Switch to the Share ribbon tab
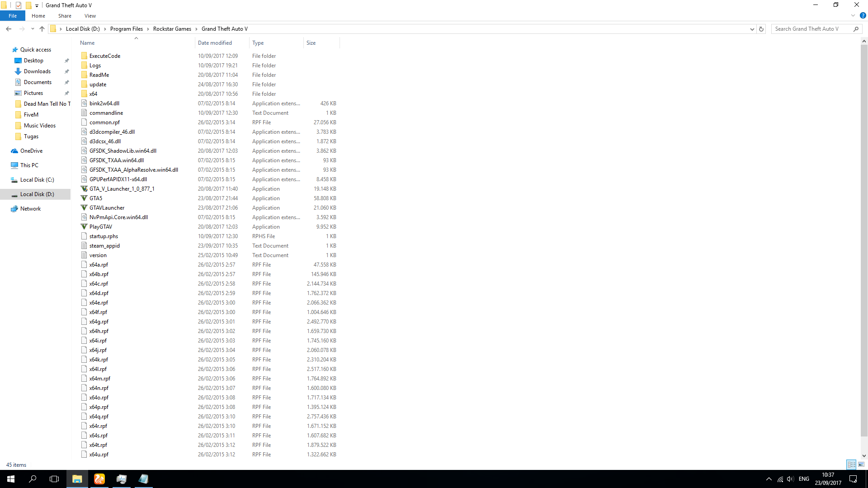 65,16
